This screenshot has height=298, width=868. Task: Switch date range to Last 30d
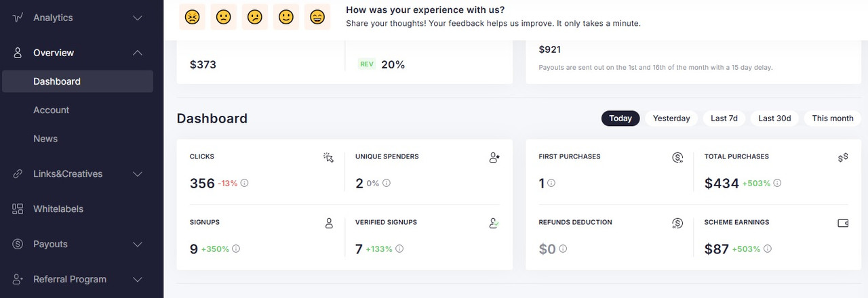[x=774, y=118]
